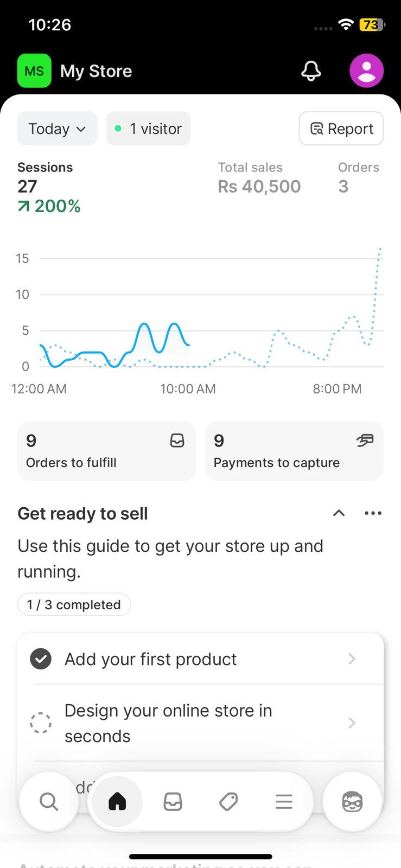Select the Total sales metric
The width and height of the screenshot is (401, 868).
coord(259,178)
